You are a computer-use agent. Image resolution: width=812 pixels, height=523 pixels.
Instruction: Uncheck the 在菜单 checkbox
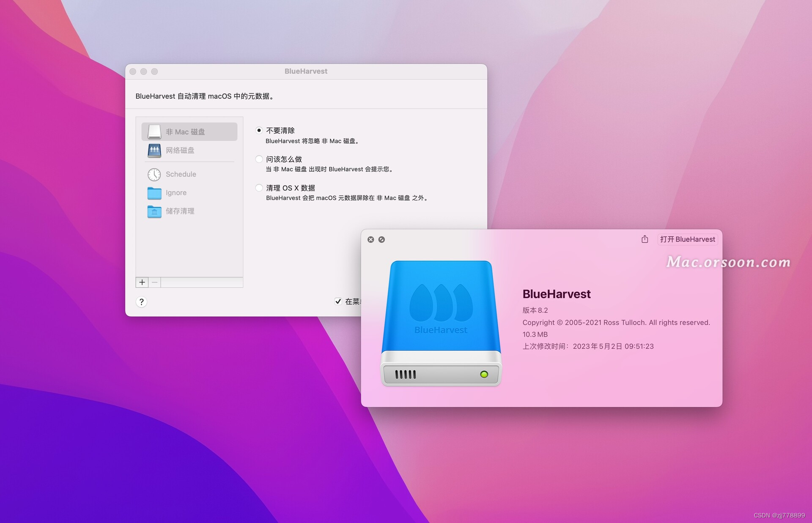tap(338, 301)
